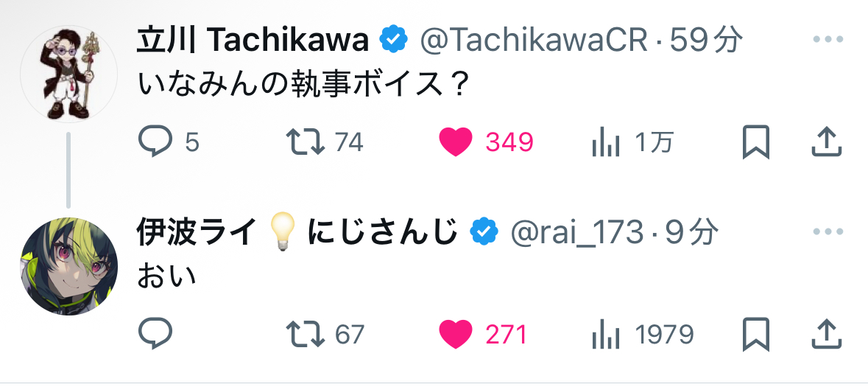
Task: Unlike Tachikawa's tweet with 349 likes
Action: [x=456, y=142]
